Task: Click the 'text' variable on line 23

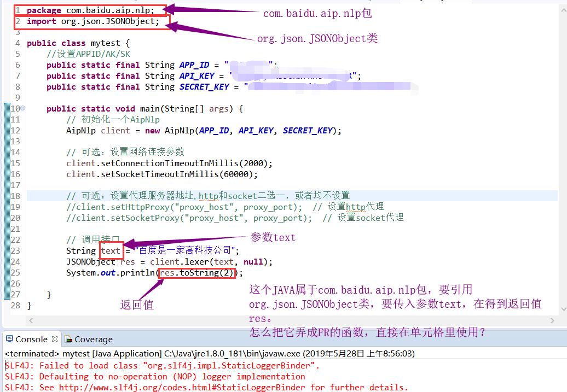Action: pos(111,251)
